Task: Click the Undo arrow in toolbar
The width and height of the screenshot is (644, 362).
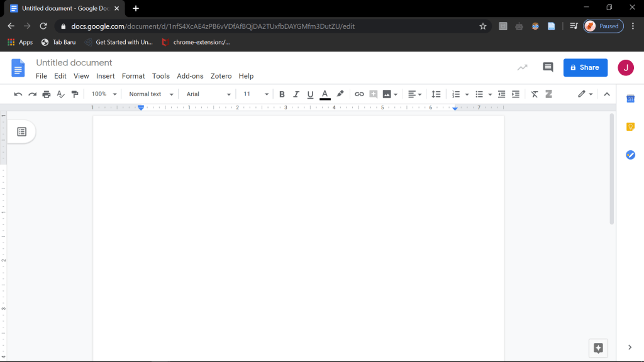Action: tap(18, 94)
